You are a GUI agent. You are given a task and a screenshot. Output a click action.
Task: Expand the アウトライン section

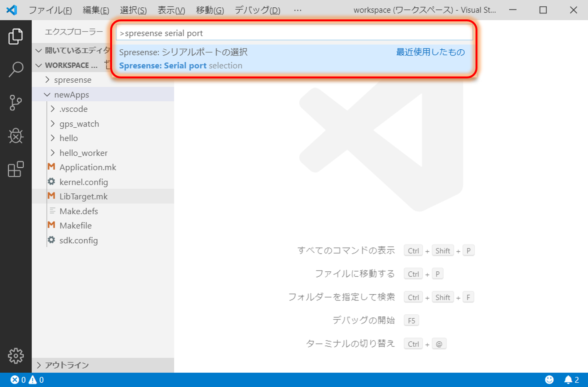click(67, 365)
